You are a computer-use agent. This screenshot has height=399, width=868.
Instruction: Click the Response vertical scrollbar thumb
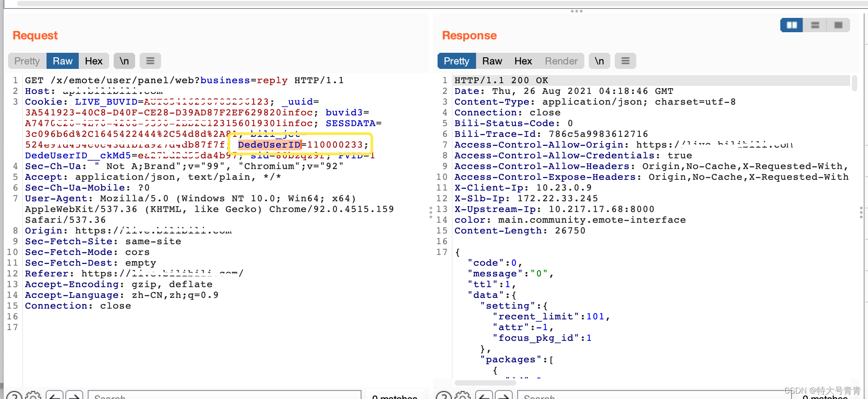click(x=855, y=83)
